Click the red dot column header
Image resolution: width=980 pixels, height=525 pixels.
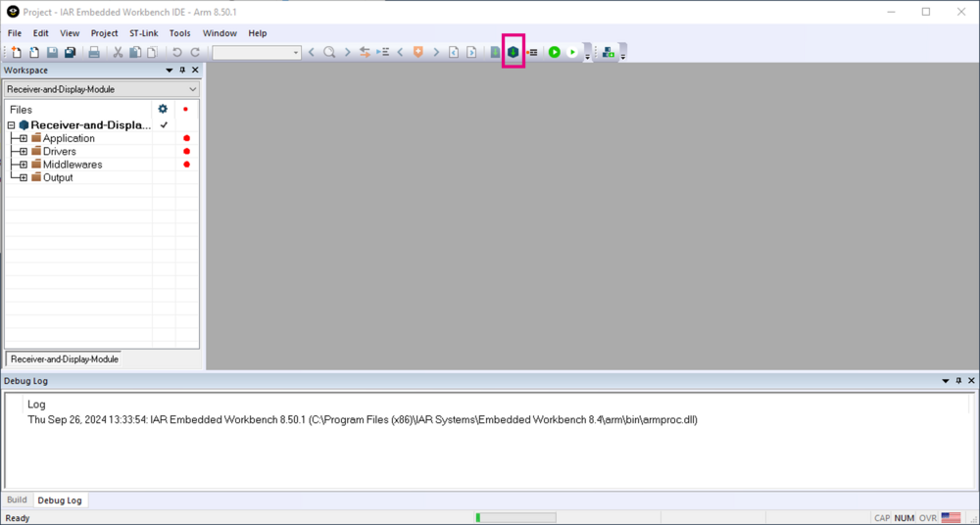click(185, 110)
